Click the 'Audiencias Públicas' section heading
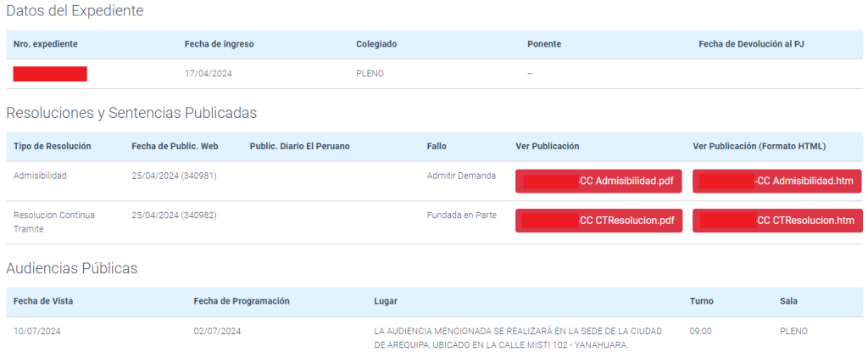The image size is (868, 358). point(72,268)
